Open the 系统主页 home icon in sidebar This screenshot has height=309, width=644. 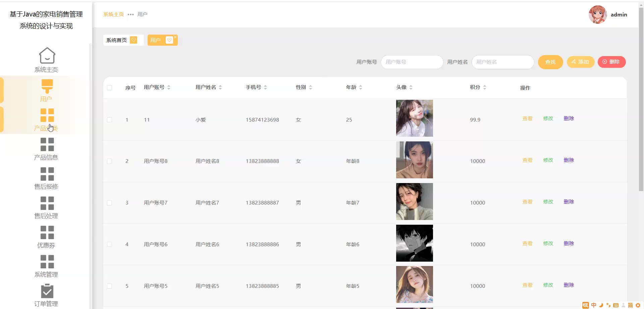[x=47, y=55]
